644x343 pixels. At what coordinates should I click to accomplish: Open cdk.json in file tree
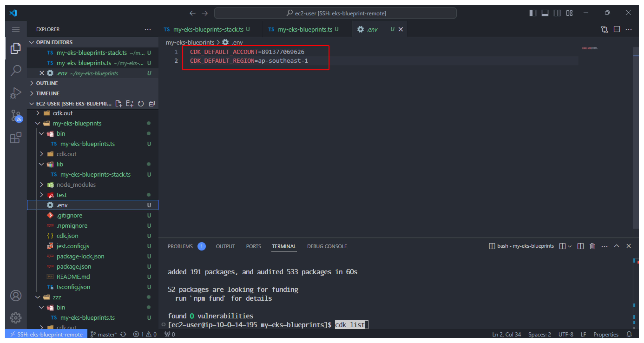pyautogui.click(x=92, y=236)
